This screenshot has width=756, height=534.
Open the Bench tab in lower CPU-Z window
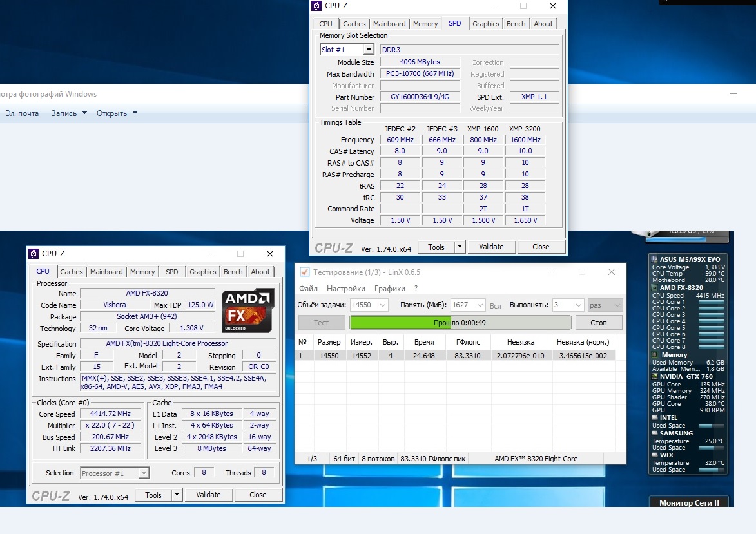pyautogui.click(x=233, y=272)
